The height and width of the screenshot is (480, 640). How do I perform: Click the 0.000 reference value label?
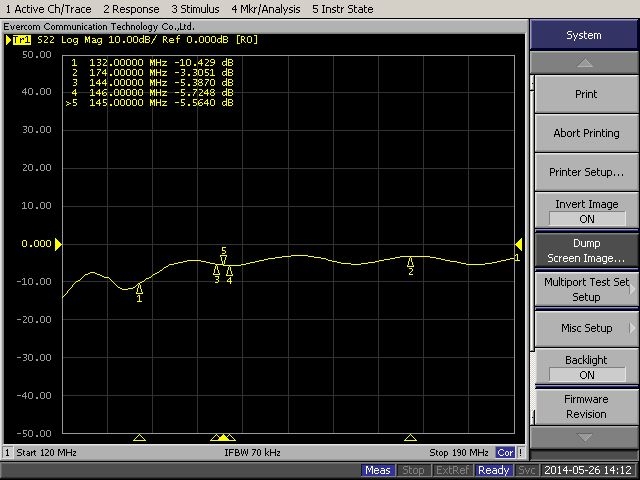(x=36, y=244)
